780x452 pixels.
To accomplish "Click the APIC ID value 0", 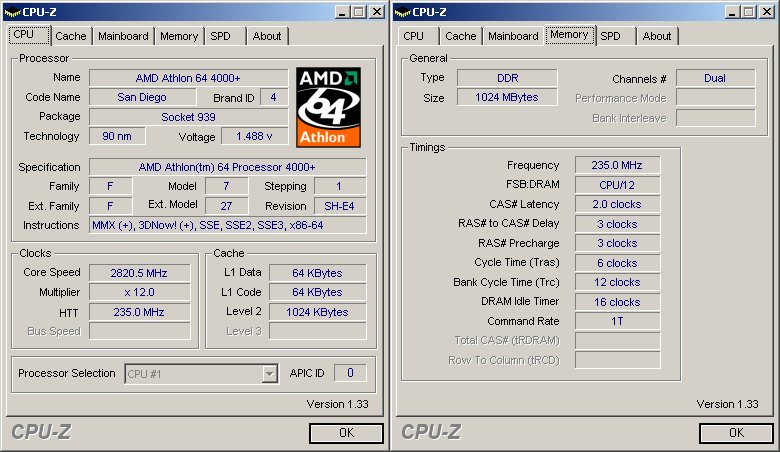I will (x=350, y=373).
